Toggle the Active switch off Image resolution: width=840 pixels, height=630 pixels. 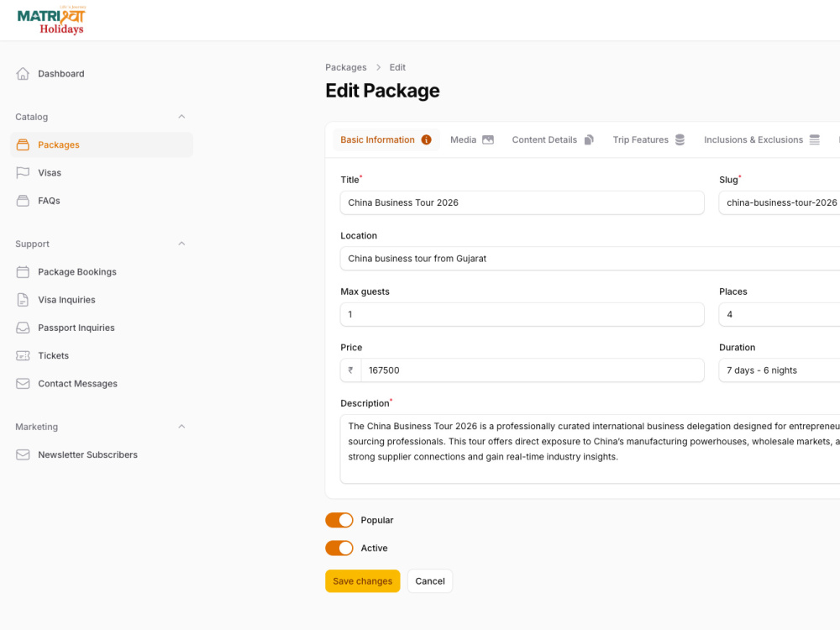pos(339,548)
